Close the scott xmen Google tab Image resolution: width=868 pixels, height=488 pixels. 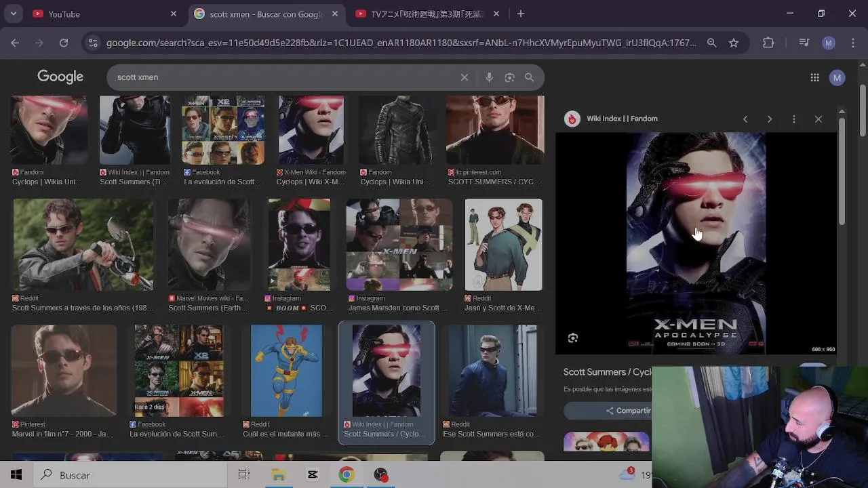(x=335, y=14)
